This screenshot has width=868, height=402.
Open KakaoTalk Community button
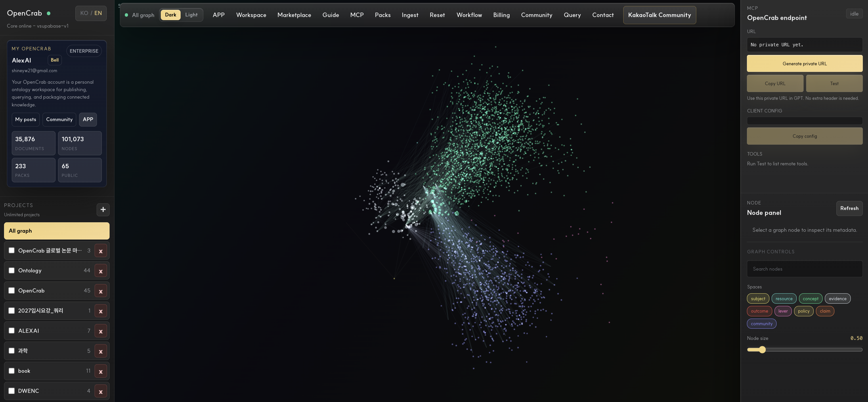point(659,15)
